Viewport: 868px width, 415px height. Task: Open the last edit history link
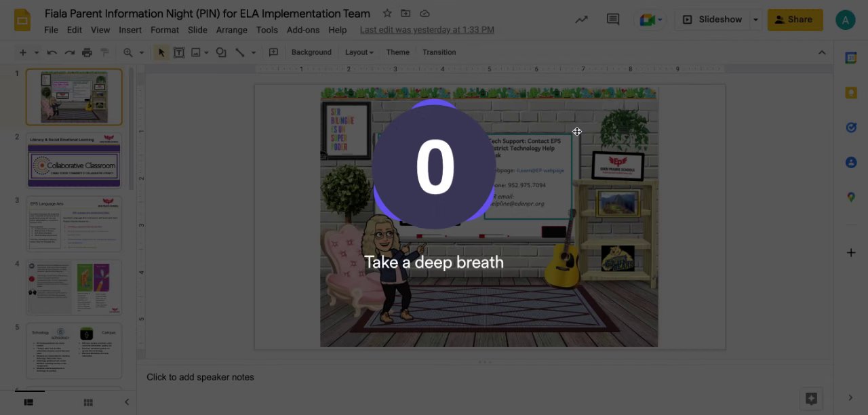427,30
